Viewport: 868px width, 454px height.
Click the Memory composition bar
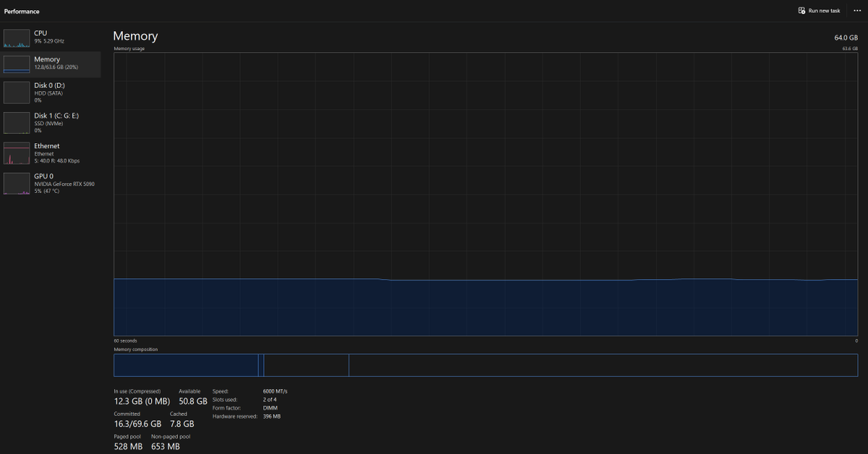(x=486, y=365)
